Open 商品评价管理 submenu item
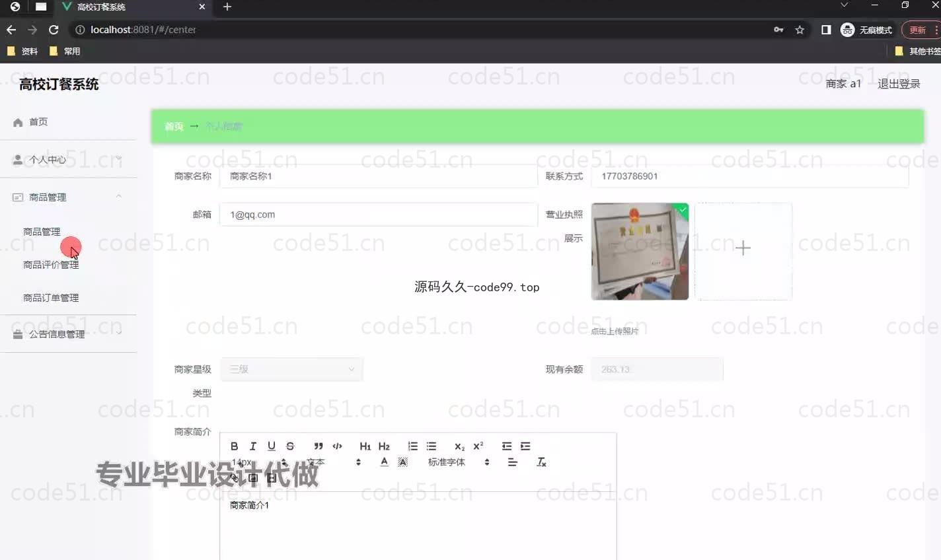The image size is (941, 560). click(x=51, y=265)
